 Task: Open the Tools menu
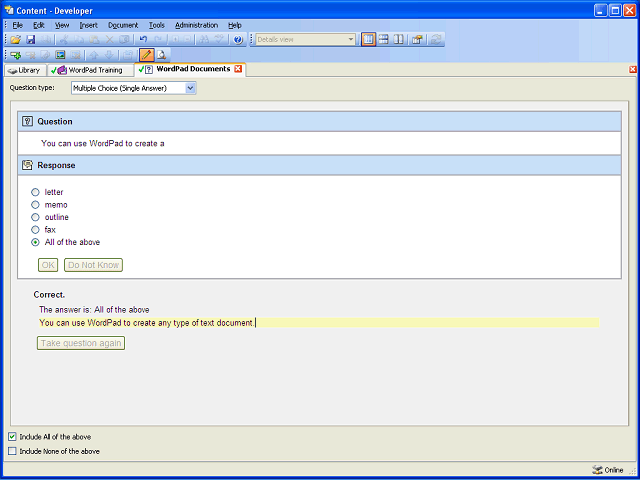click(157, 25)
